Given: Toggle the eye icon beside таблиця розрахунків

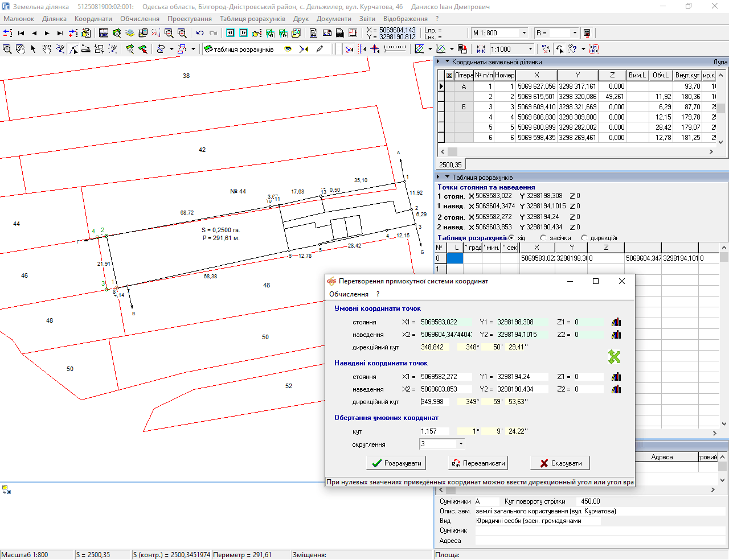Looking at the screenshot, I should 288,49.
